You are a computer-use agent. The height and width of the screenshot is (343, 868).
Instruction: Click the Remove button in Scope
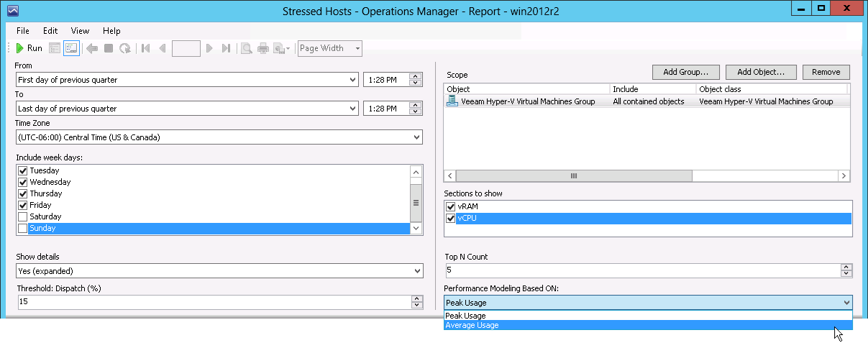(x=826, y=72)
